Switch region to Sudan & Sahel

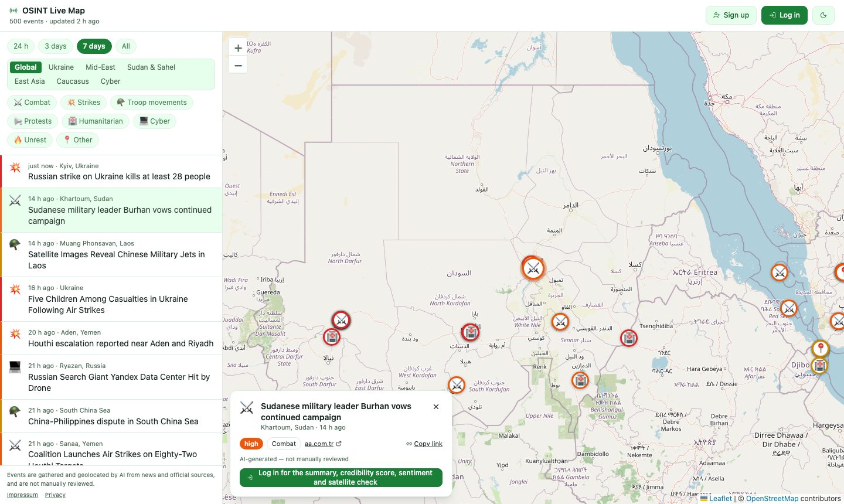(151, 67)
